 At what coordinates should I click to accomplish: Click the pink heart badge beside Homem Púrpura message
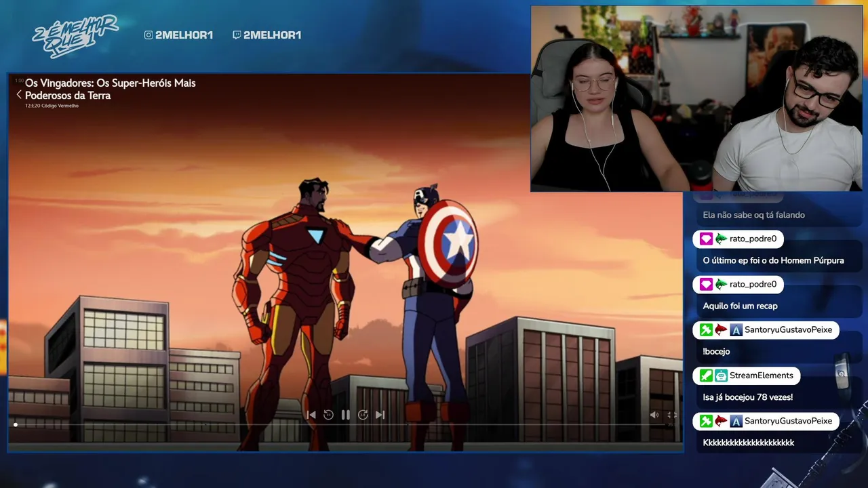pos(706,239)
